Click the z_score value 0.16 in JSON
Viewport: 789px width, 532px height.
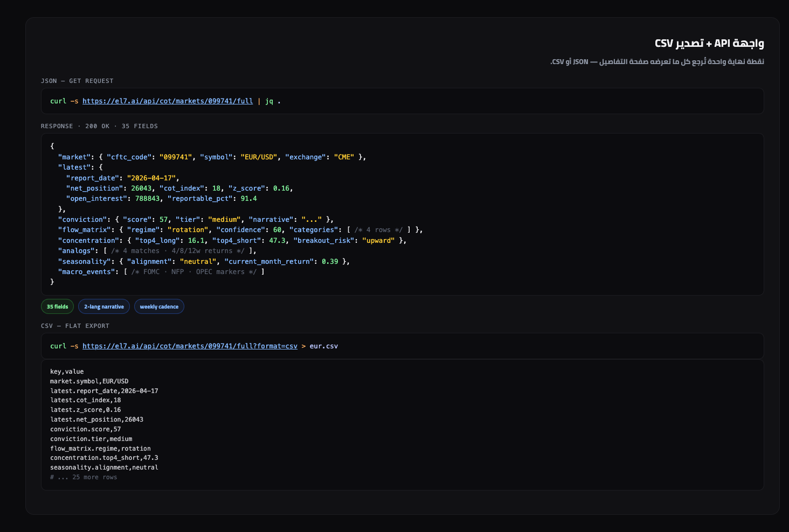(281, 188)
